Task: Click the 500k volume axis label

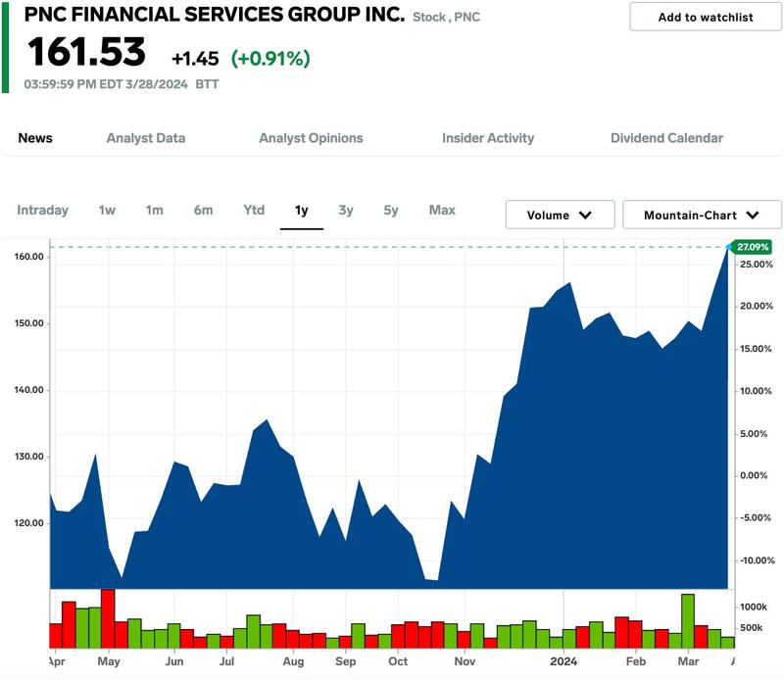Action: tap(751, 627)
